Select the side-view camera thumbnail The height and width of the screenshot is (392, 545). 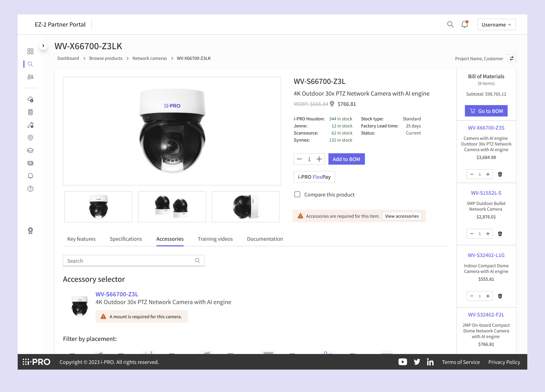(245, 207)
